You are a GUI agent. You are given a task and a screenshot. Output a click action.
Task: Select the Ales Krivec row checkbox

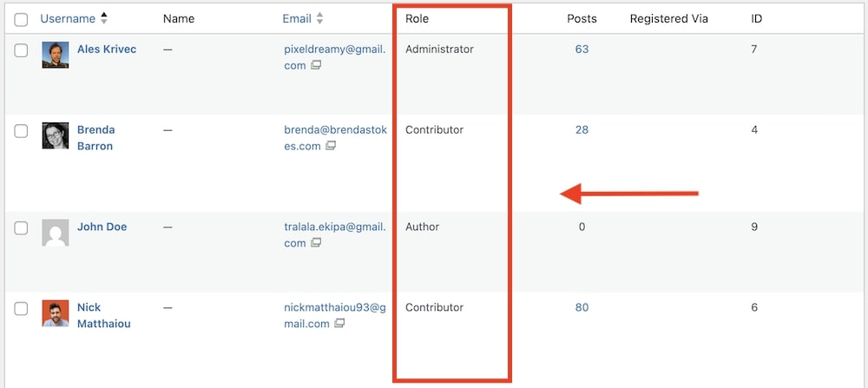(x=22, y=50)
